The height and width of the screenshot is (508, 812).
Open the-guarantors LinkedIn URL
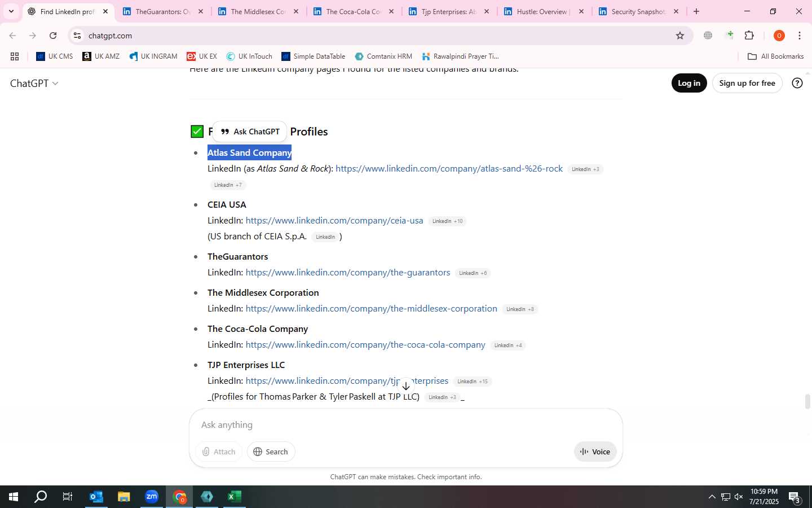[348, 273]
